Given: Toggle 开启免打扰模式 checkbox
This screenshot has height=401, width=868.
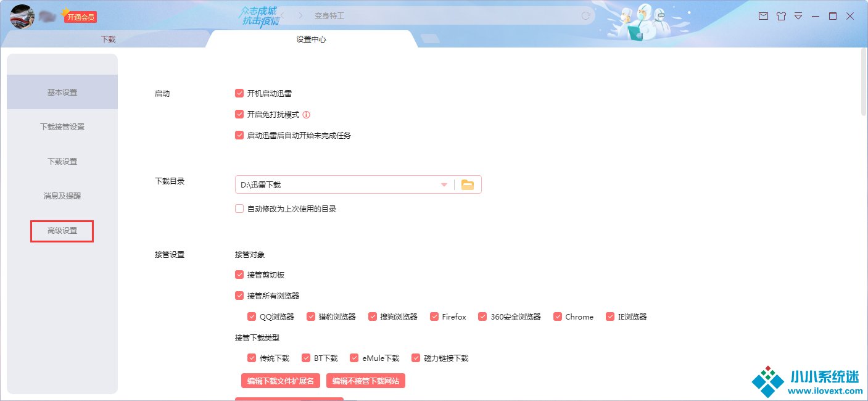Looking at the screenshot, I should click(x=239, y=115).
